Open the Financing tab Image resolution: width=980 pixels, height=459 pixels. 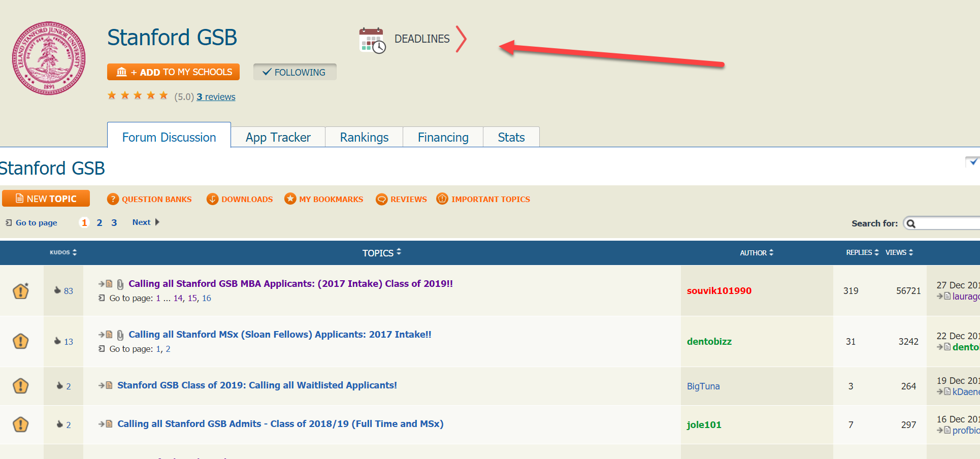click(443, 137)
